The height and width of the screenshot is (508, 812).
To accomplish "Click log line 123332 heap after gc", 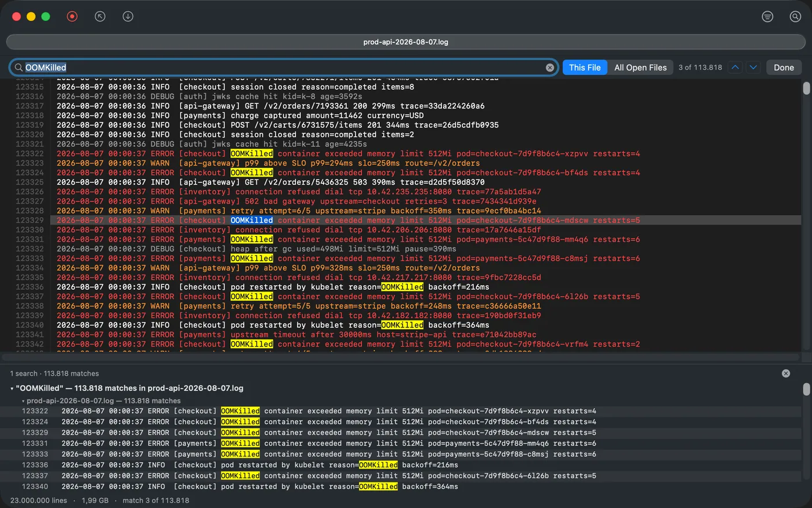I will point(256,248).
